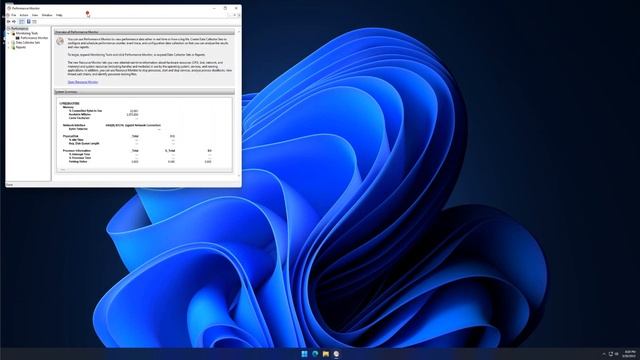Toggle the Show/Hide Console Tree toolbar icon

(22, 22)
